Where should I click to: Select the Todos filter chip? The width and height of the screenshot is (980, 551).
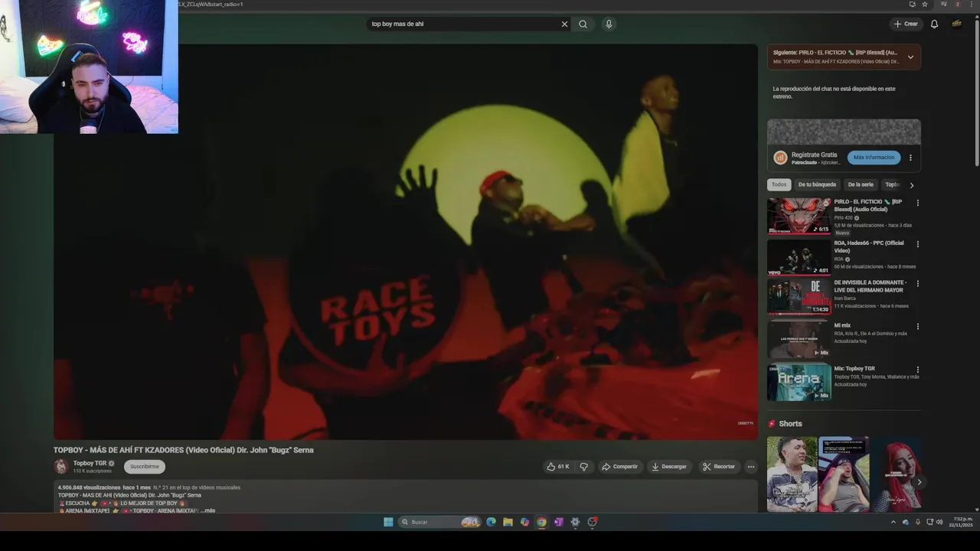[779, 184]
